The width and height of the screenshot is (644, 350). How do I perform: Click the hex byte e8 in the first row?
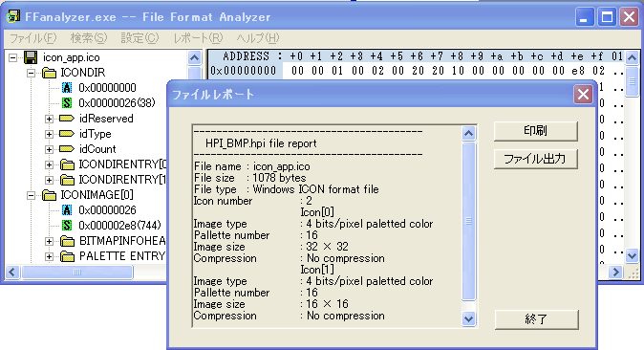pyautogui.click(x=578, y=71)
